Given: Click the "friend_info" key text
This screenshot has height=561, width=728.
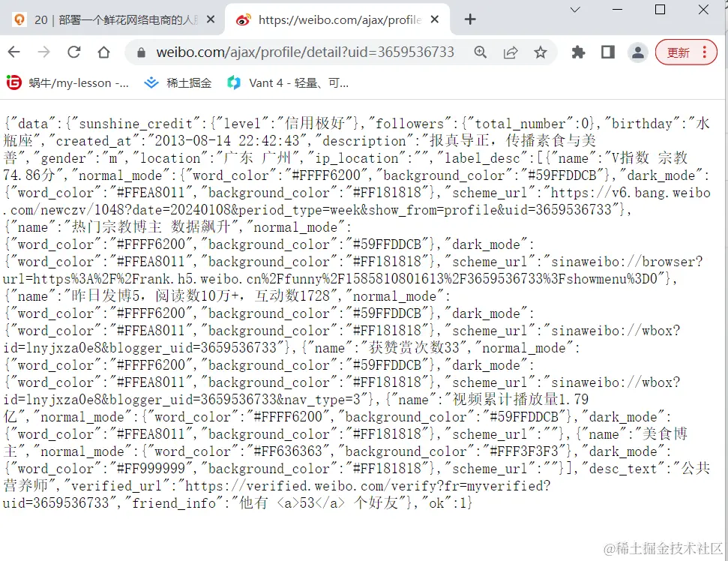Looking at the screenshot, I should point(174,503).
